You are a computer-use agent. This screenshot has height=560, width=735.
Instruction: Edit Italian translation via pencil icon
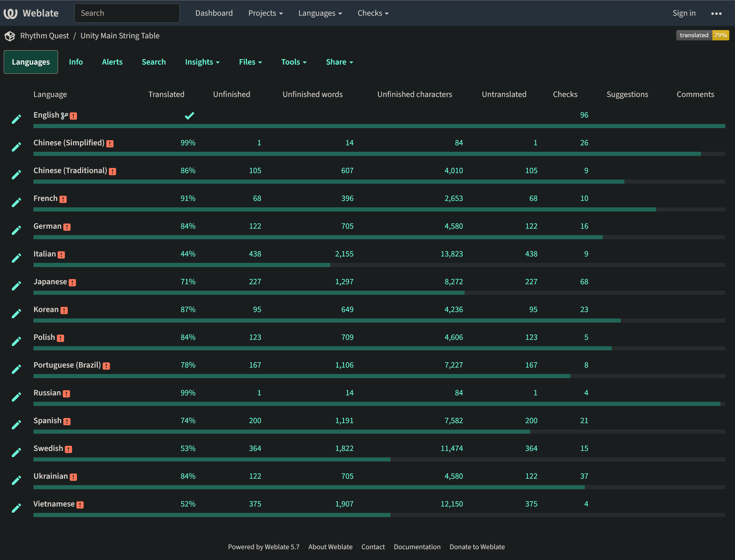tap(16, 258)
